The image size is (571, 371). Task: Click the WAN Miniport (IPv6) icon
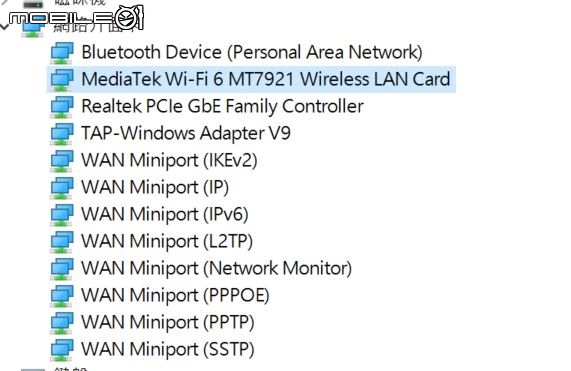(x=62, y=214)
